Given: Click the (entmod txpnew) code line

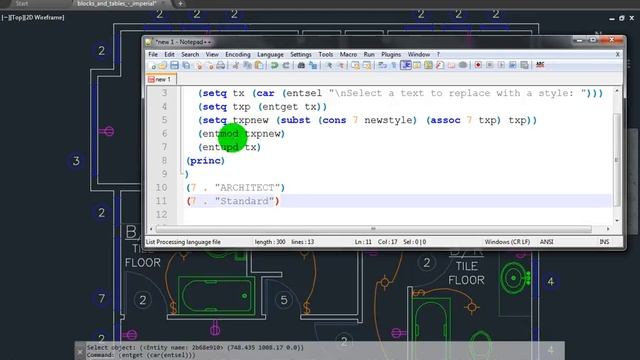Looking at the screenshot, I should pyautogui.click(x=241, y=134).
